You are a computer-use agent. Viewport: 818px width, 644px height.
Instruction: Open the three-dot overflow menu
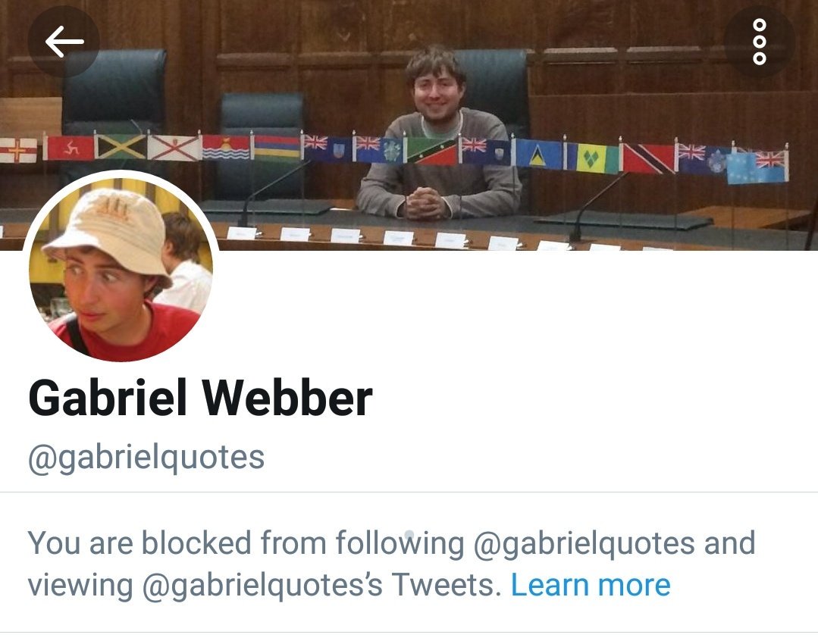coord(760,41)
